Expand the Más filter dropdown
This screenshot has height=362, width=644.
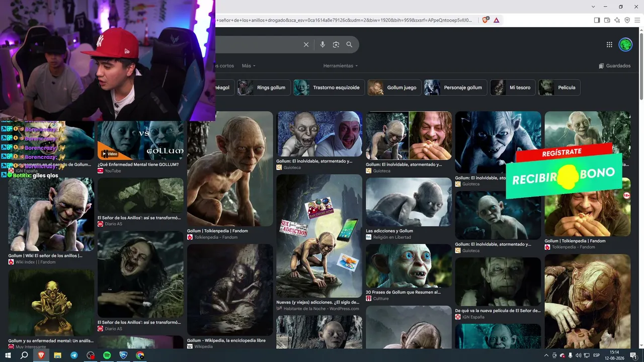coord(249,66)
